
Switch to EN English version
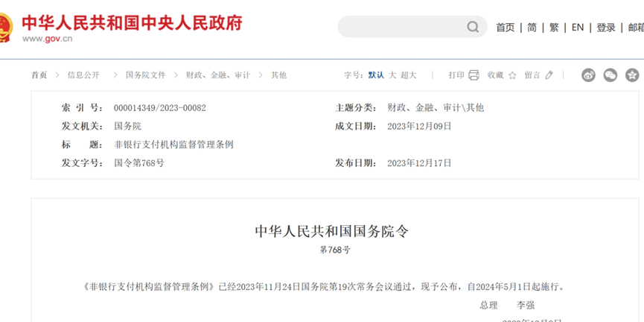578,28
